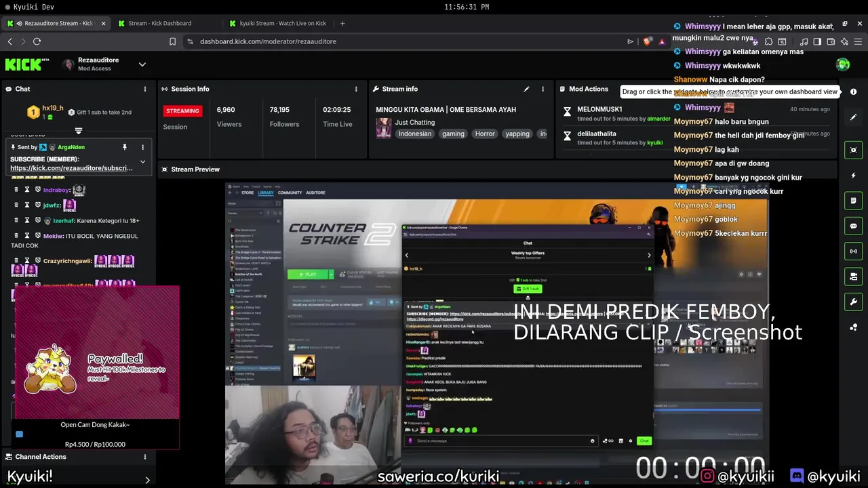868x488 pixels.
Task: Click the wrench icon in right sidebar
Action: click(x=853, y=302)
